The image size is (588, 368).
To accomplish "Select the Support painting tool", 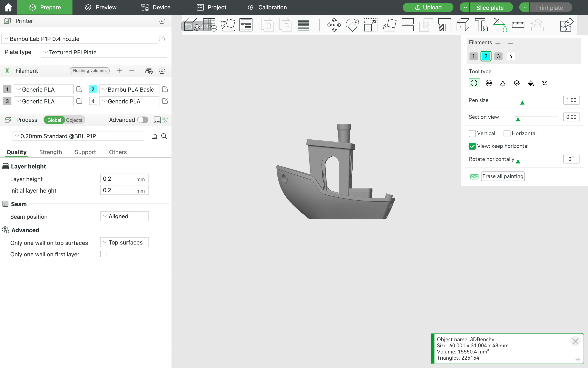I will point(444,25).
